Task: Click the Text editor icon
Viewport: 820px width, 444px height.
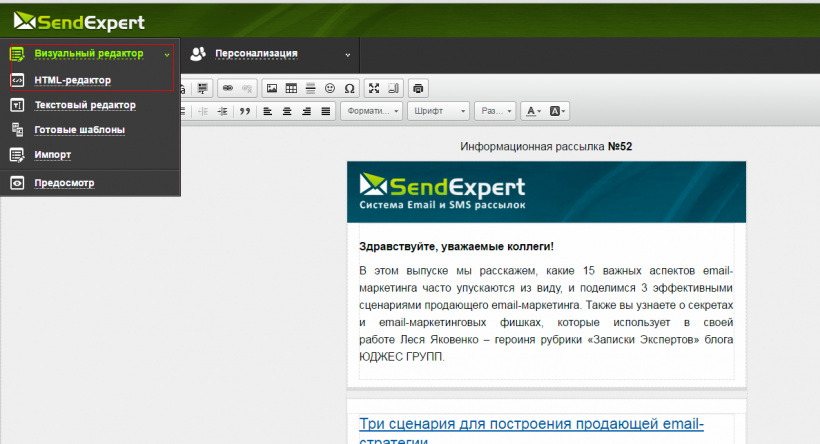Action: point(17,105)
